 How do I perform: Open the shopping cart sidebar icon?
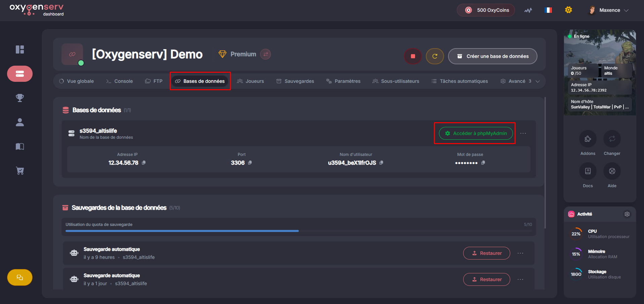20,171
